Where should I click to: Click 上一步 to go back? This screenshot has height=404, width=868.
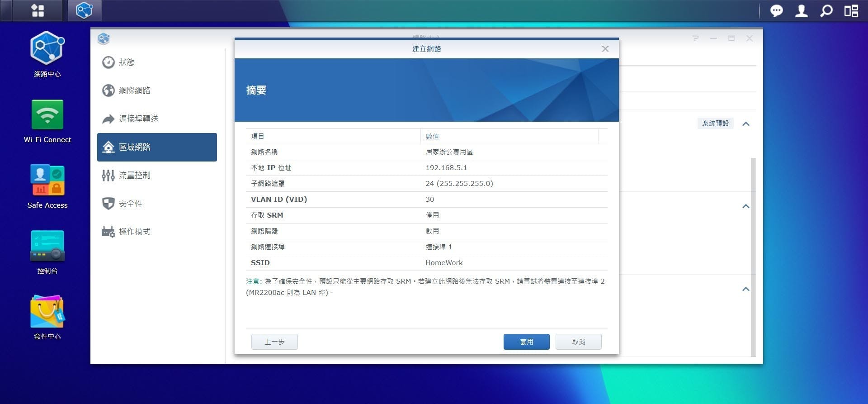274,342
